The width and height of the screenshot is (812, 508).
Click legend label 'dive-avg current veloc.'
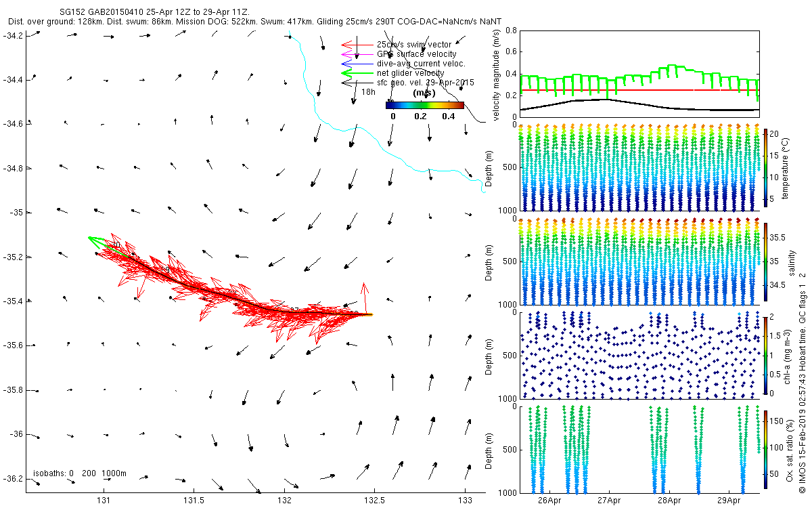pyautogui.click(x=421, y=64)
